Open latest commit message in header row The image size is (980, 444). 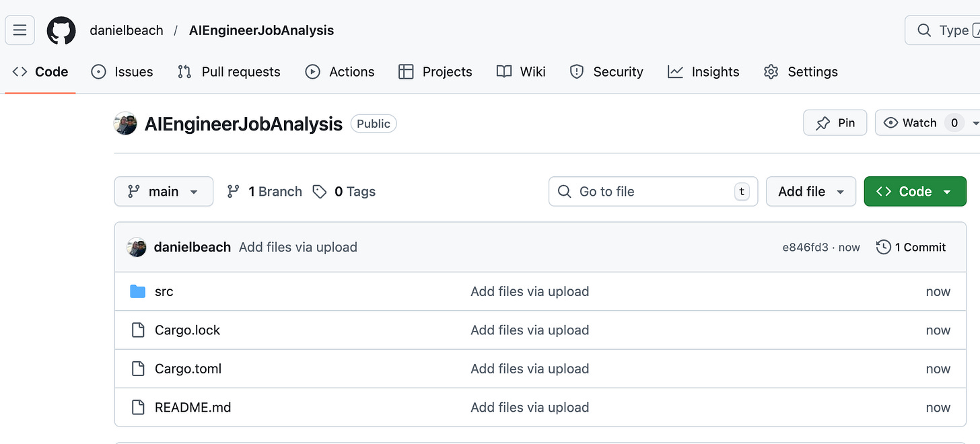coord(298,248)
